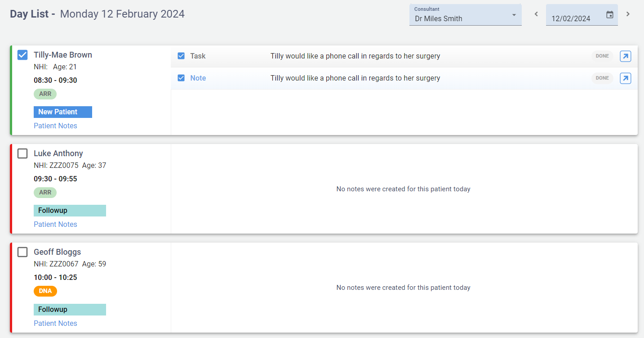Open Patient Notes for Tilly-Mae Brown
Viewport: 644px width, 338px height.
(55, 126)
